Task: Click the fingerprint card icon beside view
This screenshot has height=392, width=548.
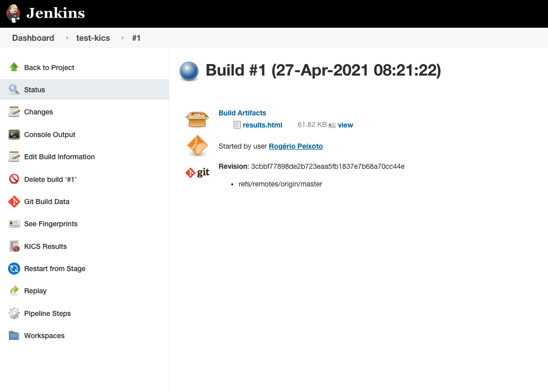Action: [x=332, y=125]
